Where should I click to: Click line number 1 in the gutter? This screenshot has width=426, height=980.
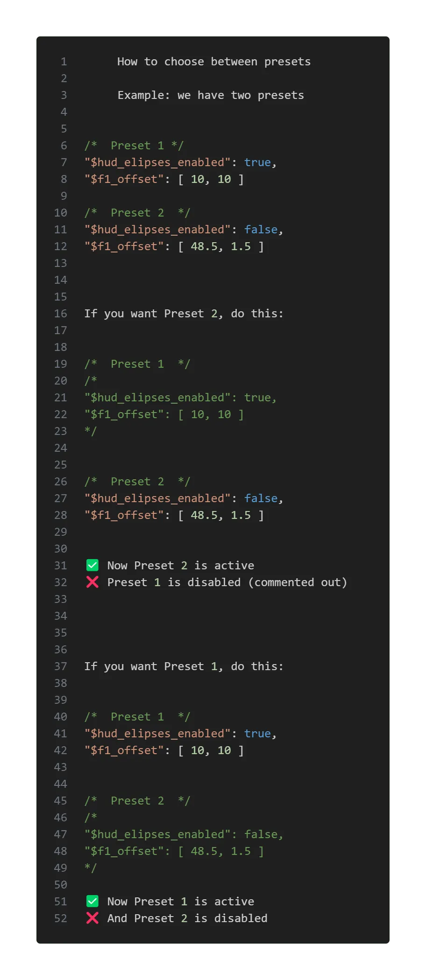point(64,62)
